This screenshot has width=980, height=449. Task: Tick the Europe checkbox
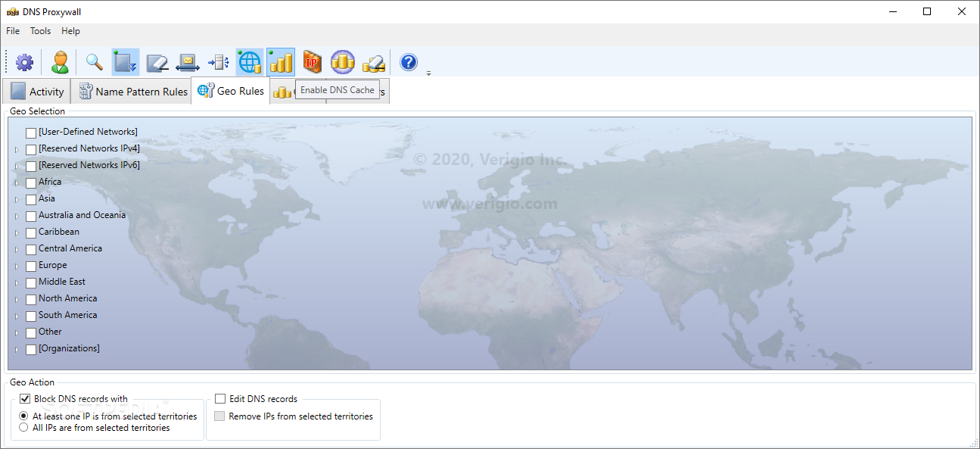pyautogui.click(x=31, y=266)
